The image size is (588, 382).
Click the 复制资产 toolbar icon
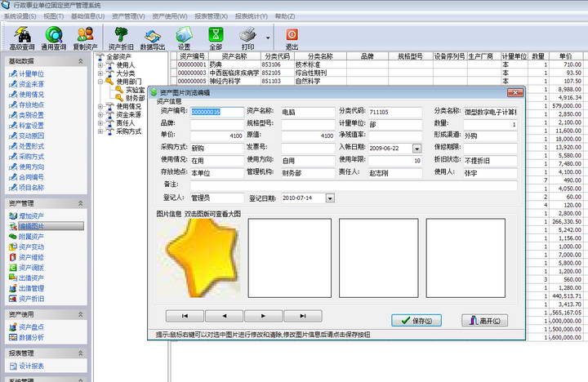tap(85, 35)
